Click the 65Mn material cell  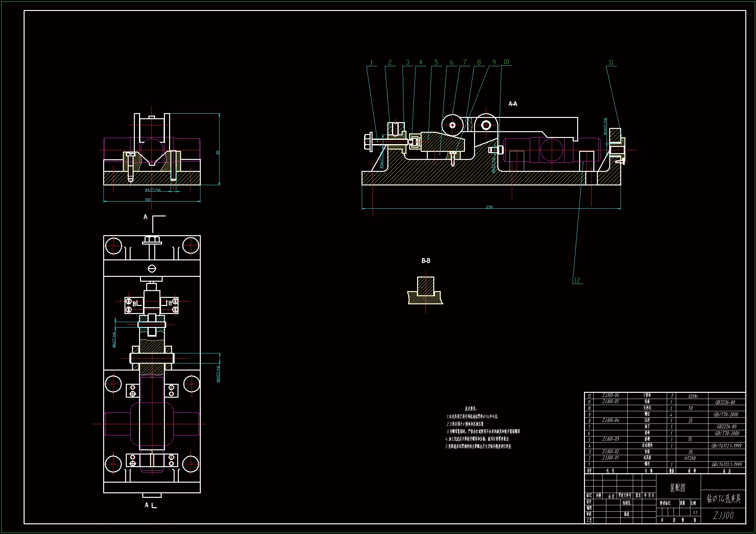(693, 396)
